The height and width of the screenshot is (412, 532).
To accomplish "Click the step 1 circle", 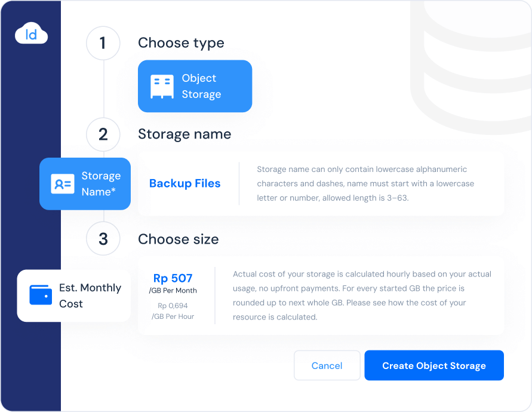I will [103, 43].
